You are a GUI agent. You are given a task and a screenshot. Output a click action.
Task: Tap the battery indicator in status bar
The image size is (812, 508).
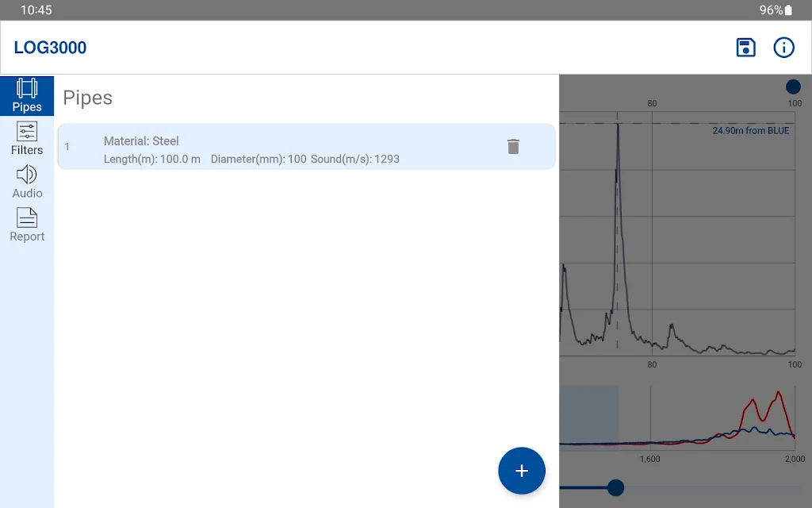click(x=788, y=10)
